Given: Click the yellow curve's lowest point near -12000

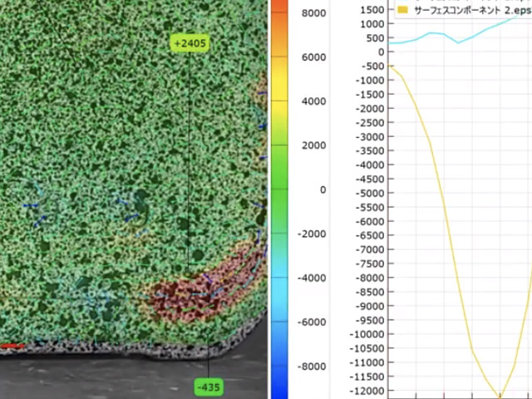Looking at the screenshot, I should coord(499,396).
